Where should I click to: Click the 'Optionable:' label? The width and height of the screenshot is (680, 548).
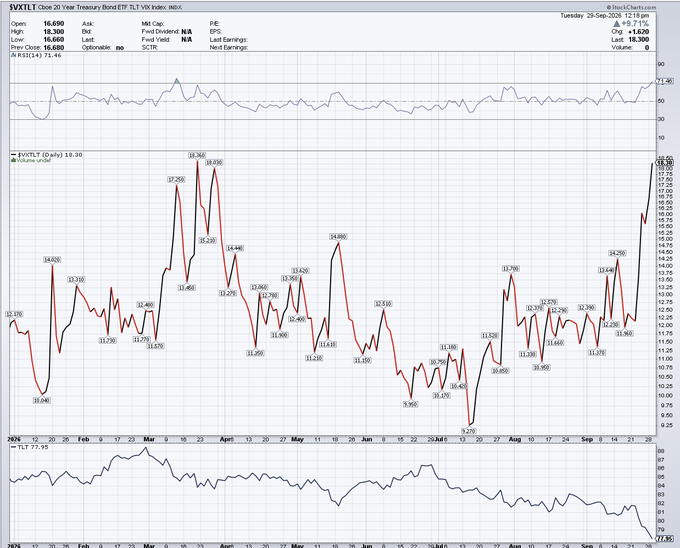pos(96,47)
